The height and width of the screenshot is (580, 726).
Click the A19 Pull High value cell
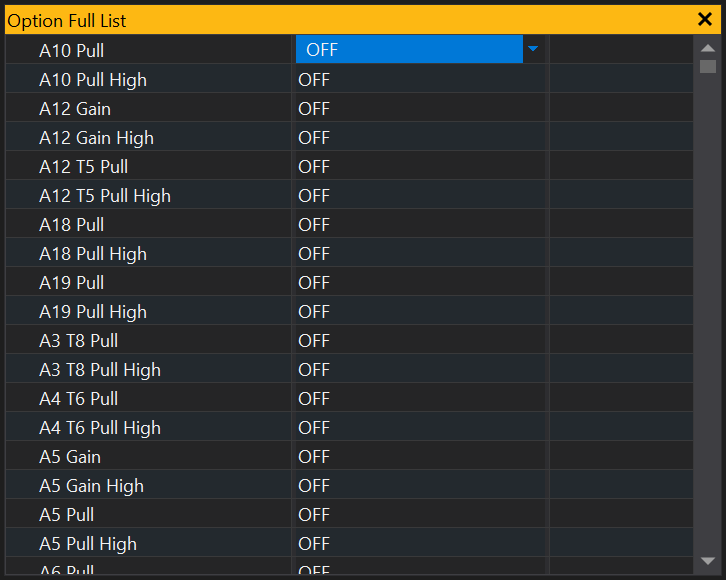314,312
